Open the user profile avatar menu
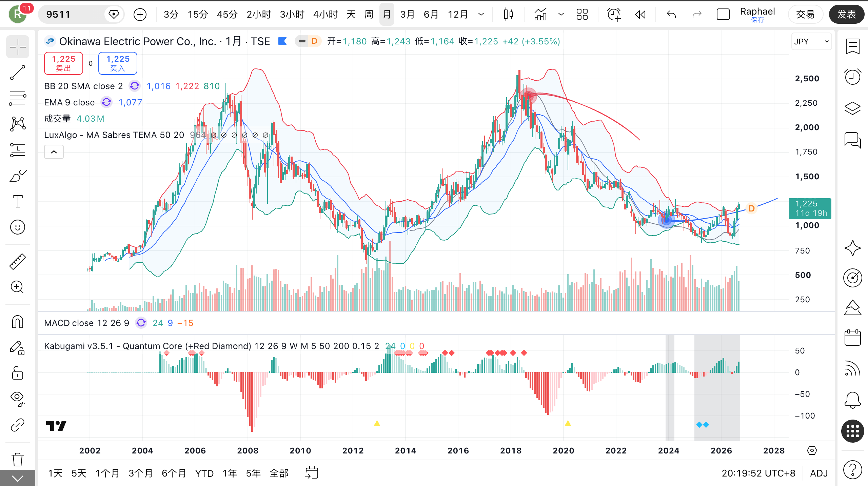The width and height of the screenshot is (868, 486). (x=18, y=14)
